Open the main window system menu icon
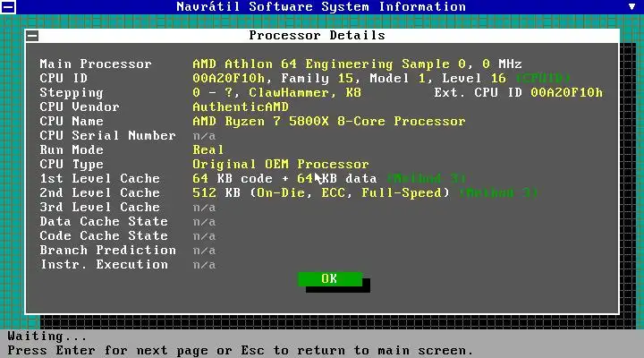 pos(8,7)
